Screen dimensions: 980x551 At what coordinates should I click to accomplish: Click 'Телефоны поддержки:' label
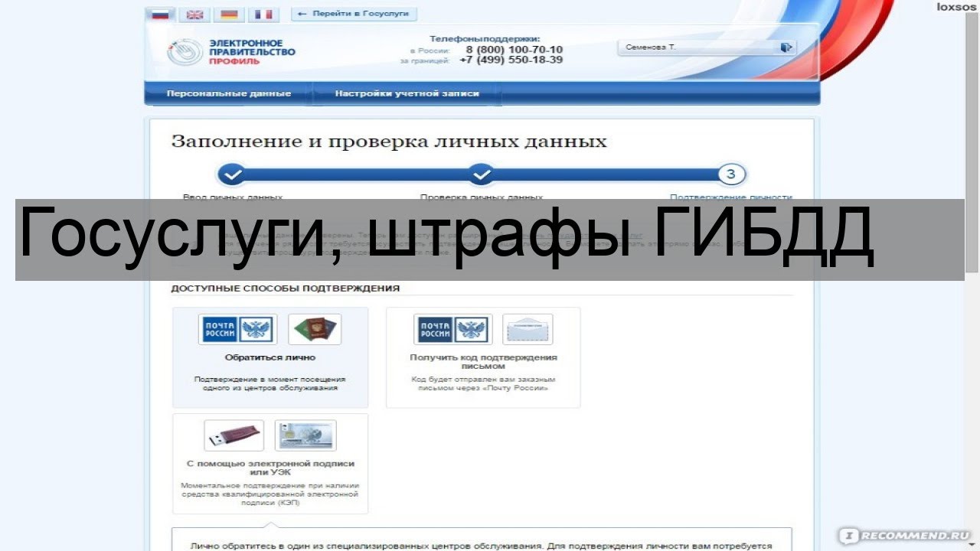(484, 38)
